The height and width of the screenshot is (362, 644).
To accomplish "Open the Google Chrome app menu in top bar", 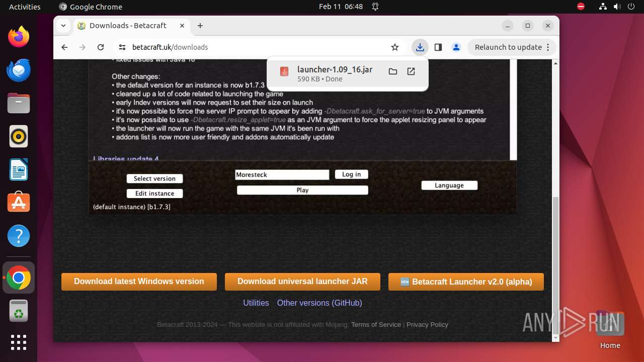I will point(91,7).
